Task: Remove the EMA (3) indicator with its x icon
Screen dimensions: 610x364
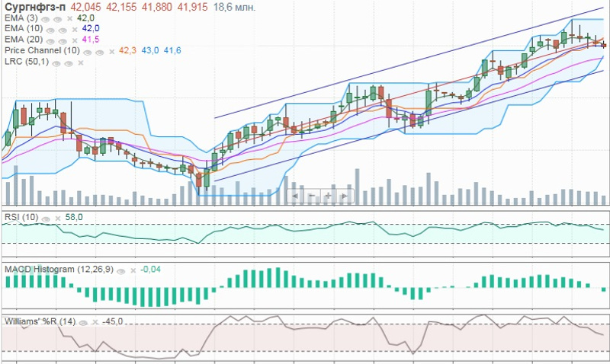Action: point(69,18)
